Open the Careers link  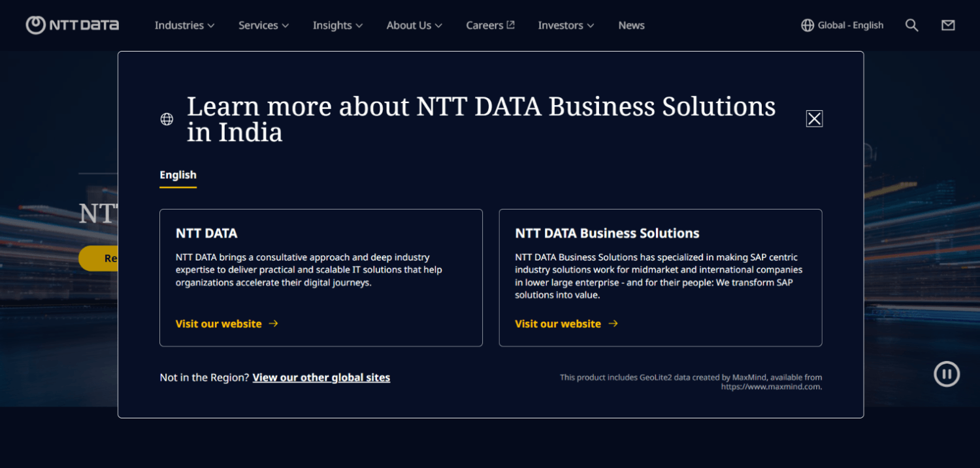click(x=490, y=25)
